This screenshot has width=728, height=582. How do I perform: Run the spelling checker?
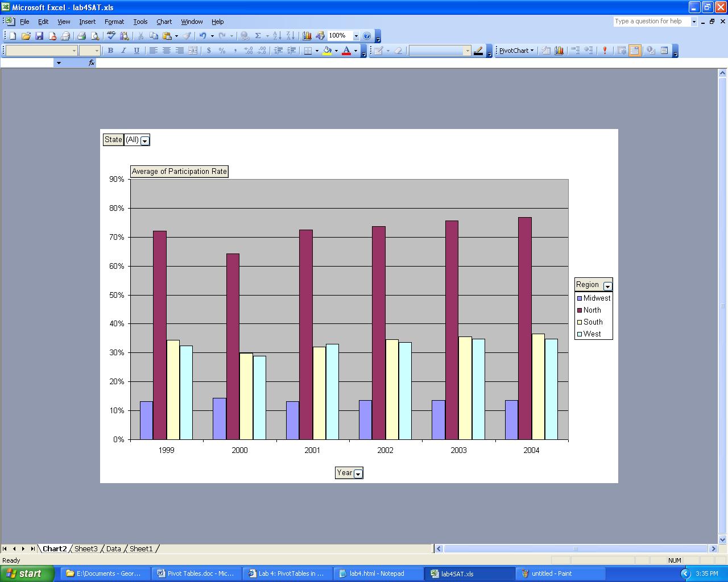[110, 35]
